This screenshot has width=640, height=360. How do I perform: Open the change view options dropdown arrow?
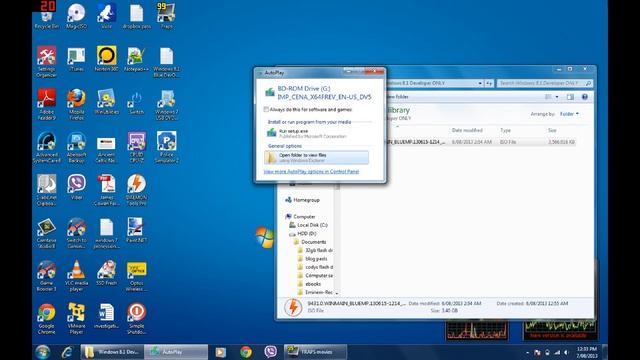[557, 97]
